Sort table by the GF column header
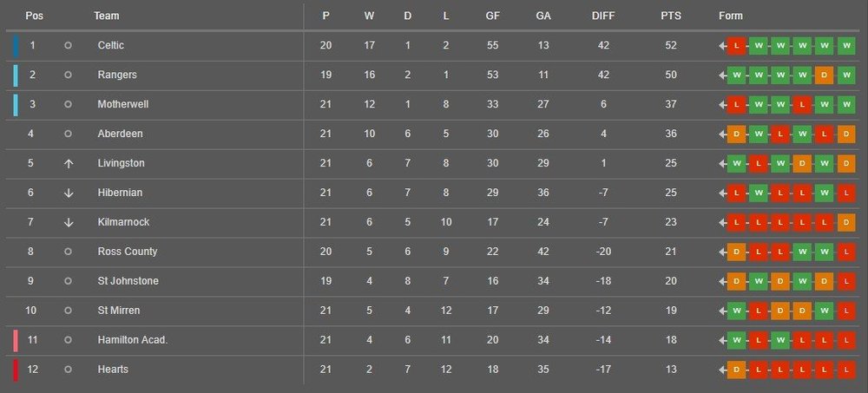This screenshot has height=393, width=868. [x=493, y=16]
